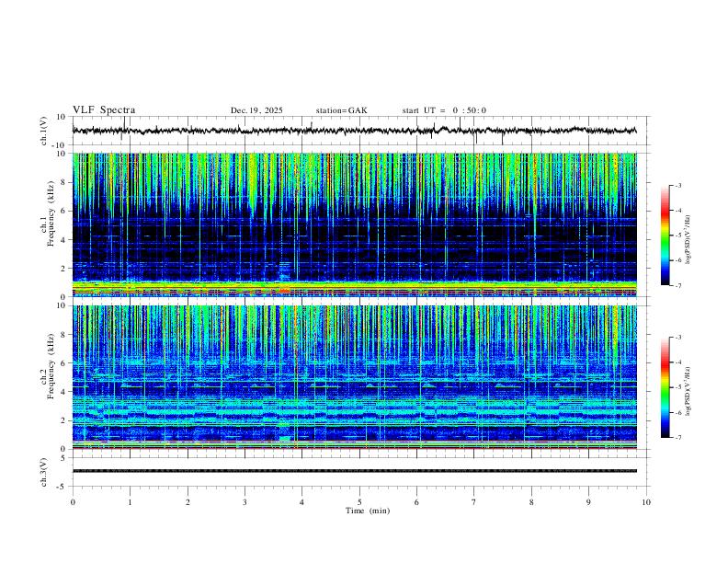Click the 'Time (min)' axis label
This screenshot has width=728, height=563.
coord(368,511)
